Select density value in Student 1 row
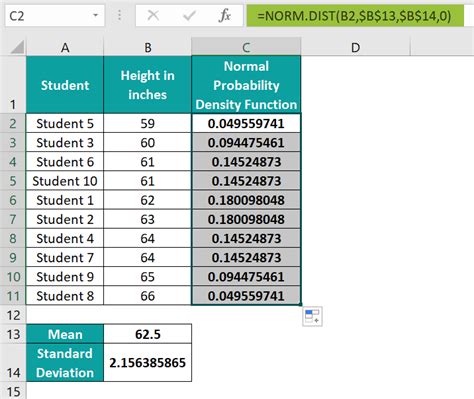The image size is (474, 399). coord(246,200)
